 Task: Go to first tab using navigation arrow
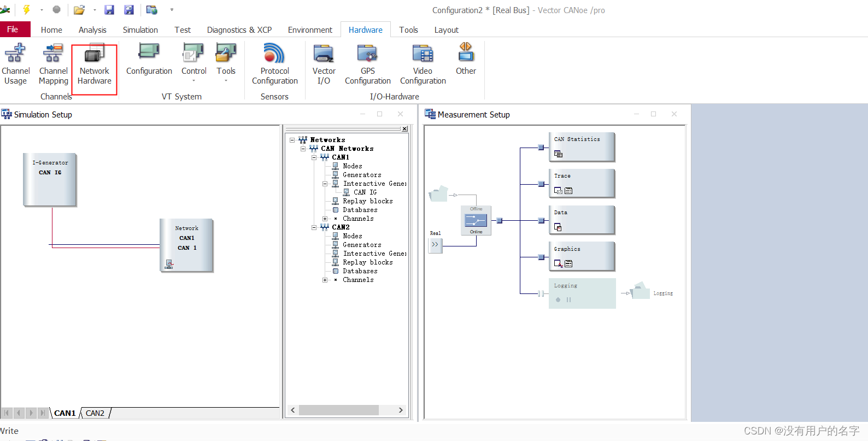click(x=7, y=413)
